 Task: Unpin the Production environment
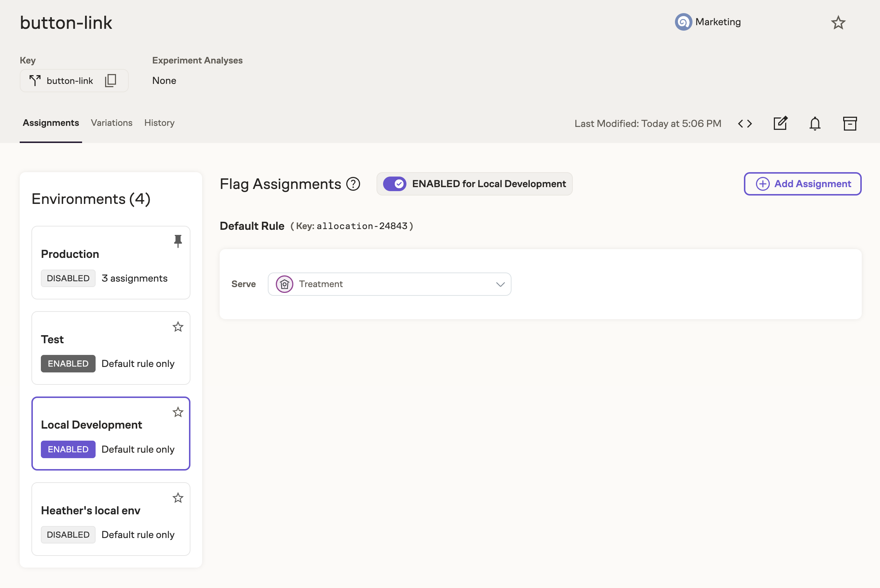tap(178, 241)
